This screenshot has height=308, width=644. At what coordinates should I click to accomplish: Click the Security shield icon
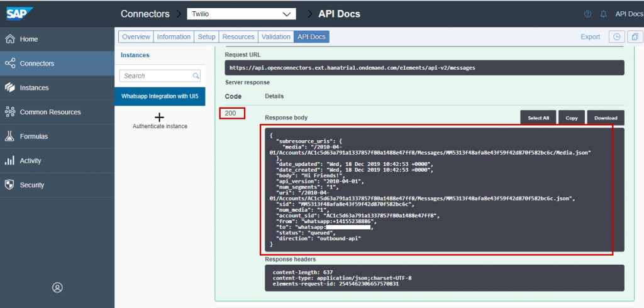pyautogui.click(x=10, y=185)
